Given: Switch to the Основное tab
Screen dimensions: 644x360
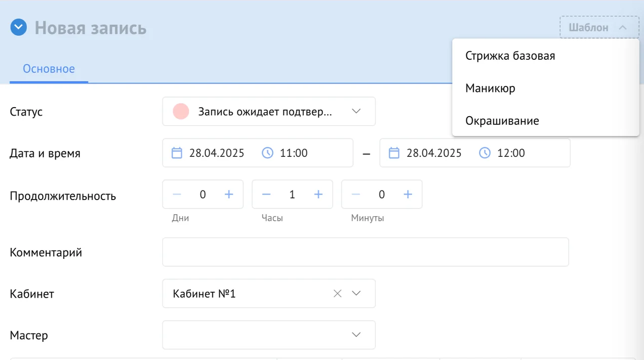Looking at the screenshot, I should click(x=48, y=68).
